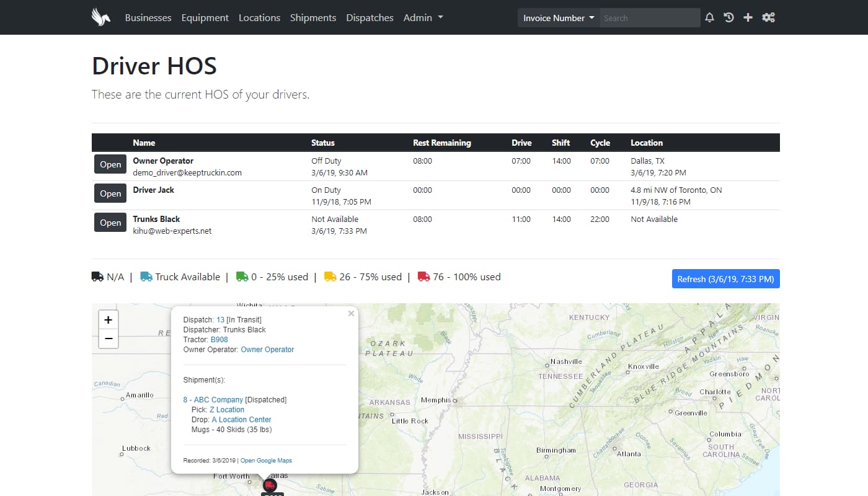This screenshot has width=868, height=496.
Task: Click Trunks Black's 11:00 drive value
Action: click(521, 219)
